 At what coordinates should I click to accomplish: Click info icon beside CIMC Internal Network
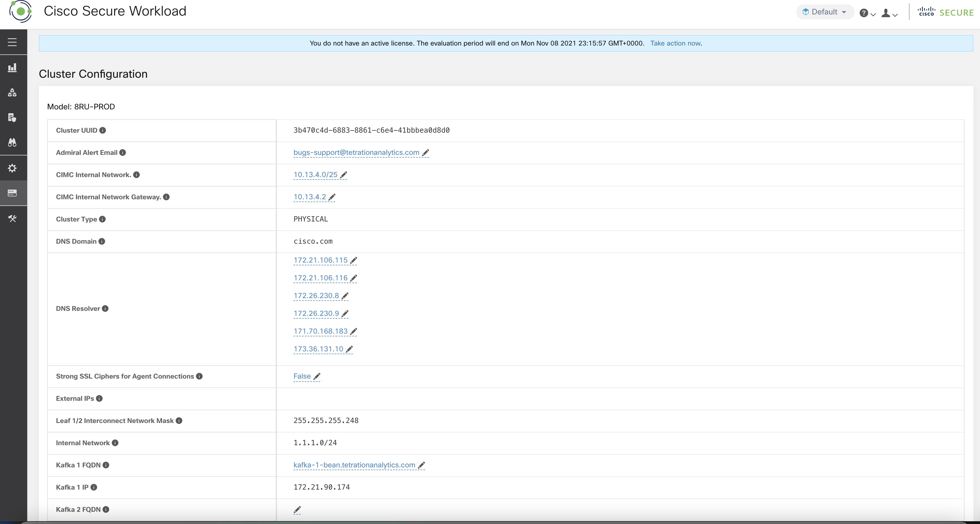[137, 175]
